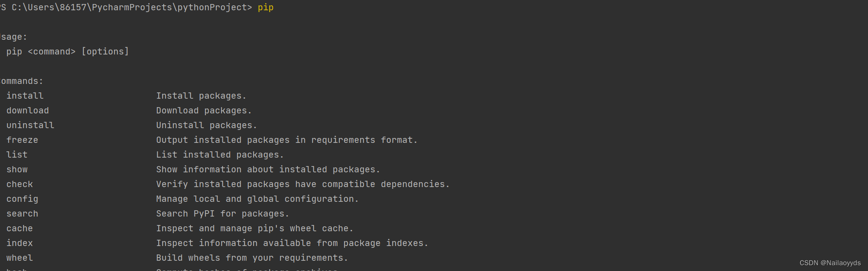
Task: Click the 'show' command entry
Action: tap(17, 169)
